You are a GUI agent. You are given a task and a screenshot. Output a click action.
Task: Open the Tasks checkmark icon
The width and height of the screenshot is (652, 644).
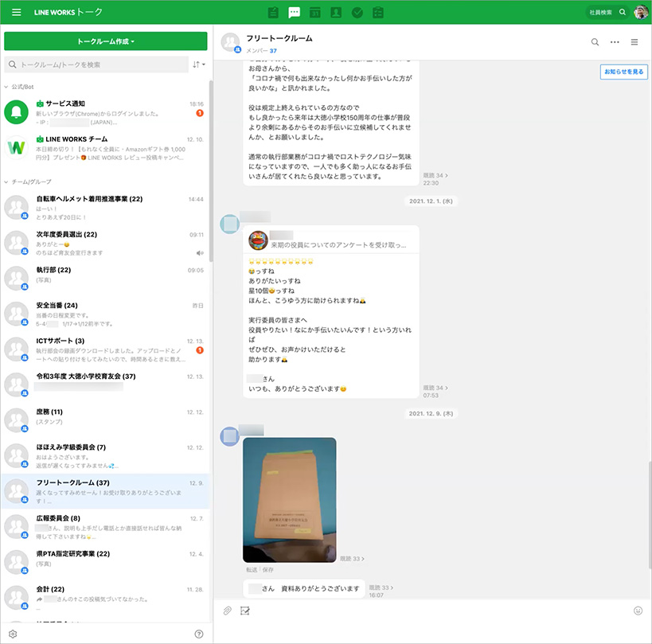pyautogui.click(x=357, y=13)
